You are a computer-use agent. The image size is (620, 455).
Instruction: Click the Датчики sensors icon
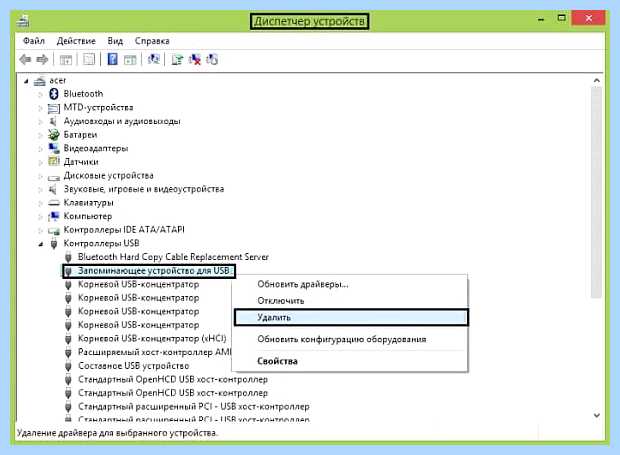(54, 161)
